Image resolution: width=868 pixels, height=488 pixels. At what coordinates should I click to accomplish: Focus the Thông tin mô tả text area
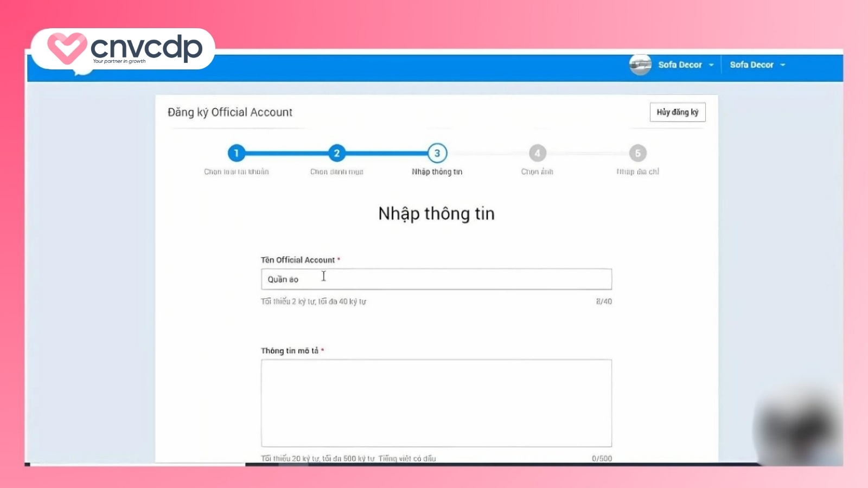[x=436, y=403]
